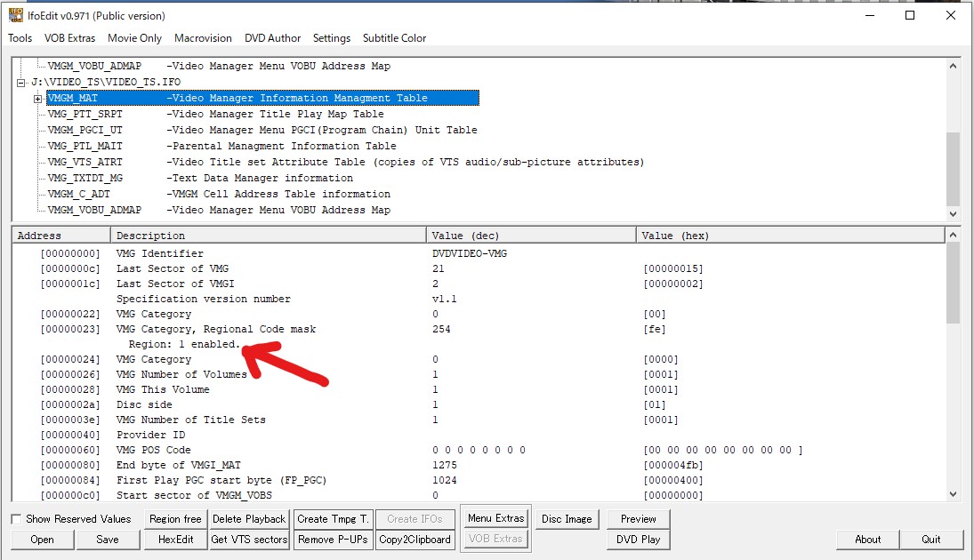Select the 'Region: 1 enabled.' line
Viewport: 974px width, 560px height.
click(184, 344)
